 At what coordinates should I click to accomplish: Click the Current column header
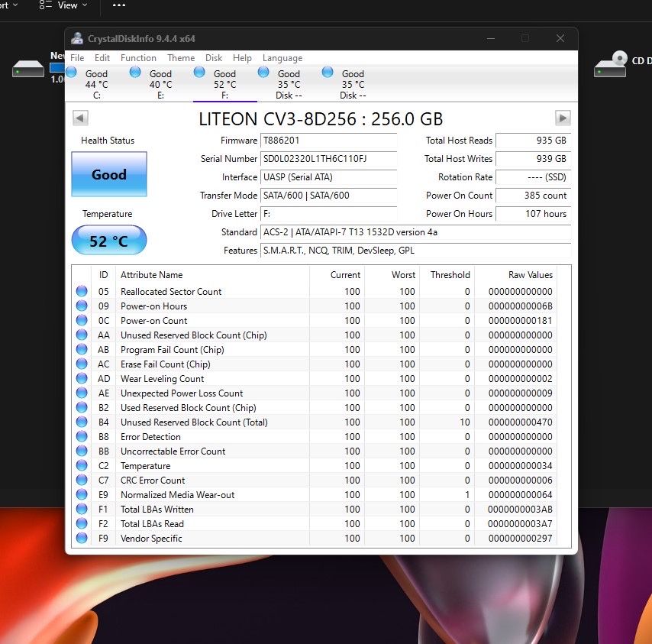337,274
